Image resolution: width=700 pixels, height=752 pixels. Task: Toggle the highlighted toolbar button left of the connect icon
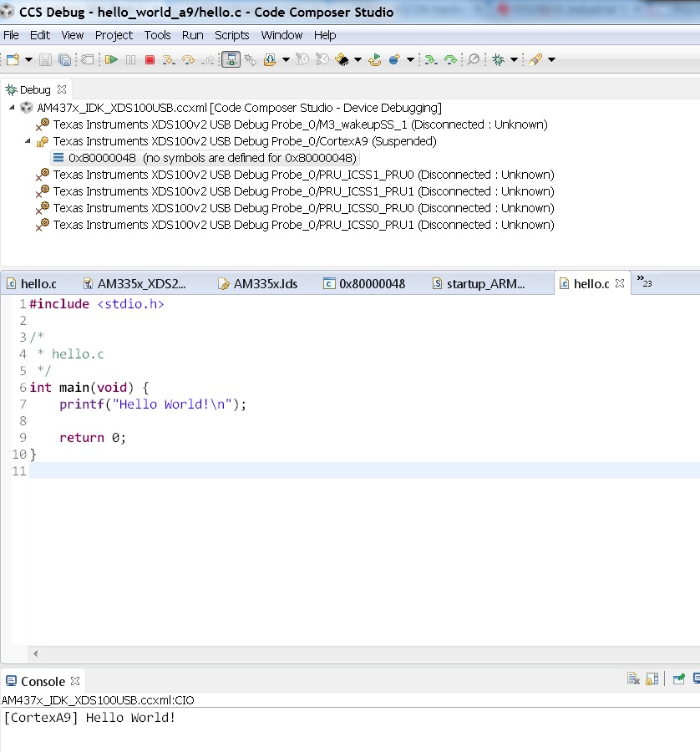(x=231, y=59)
